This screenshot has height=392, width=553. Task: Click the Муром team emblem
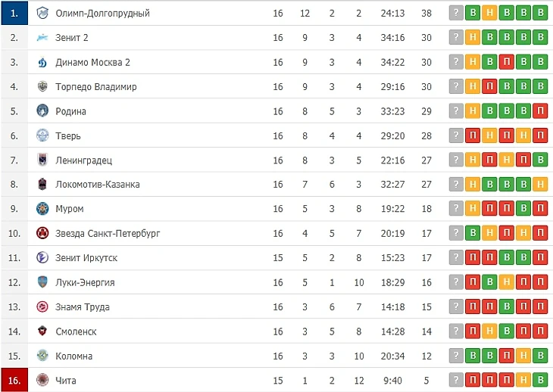42,208
